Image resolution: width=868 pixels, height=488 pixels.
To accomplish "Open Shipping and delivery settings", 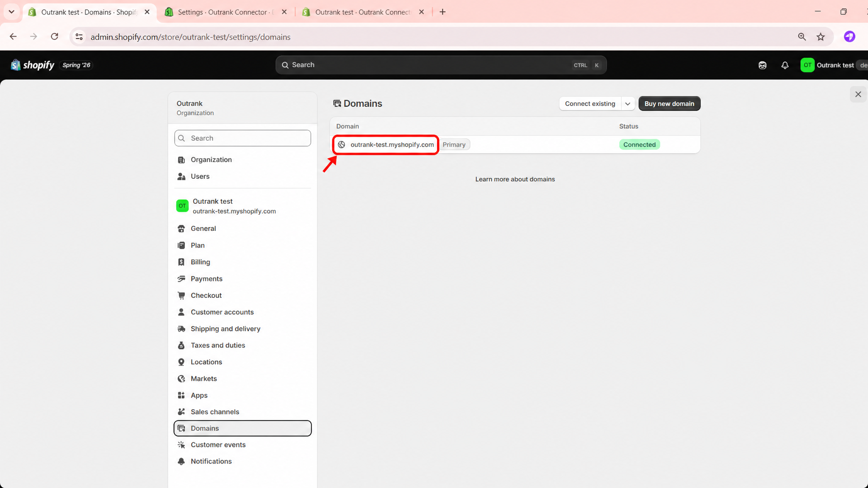I will [242, 329].
